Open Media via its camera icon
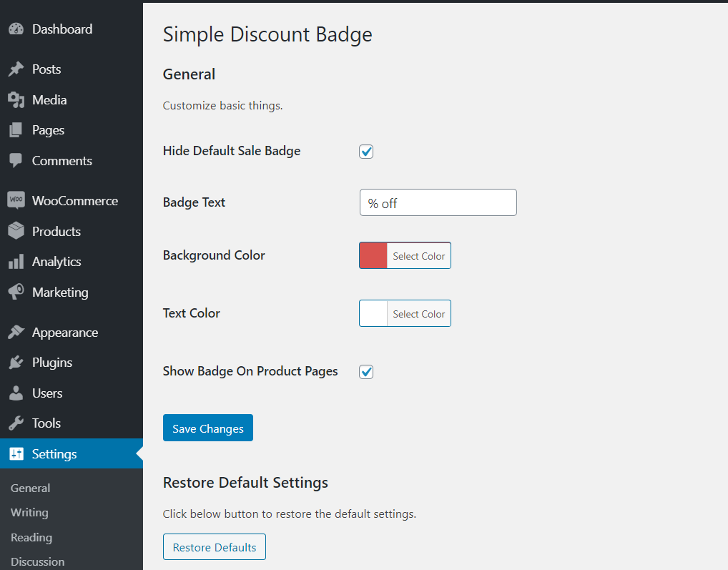Viewport: 728px width, 570px height. tap(16, 100)
